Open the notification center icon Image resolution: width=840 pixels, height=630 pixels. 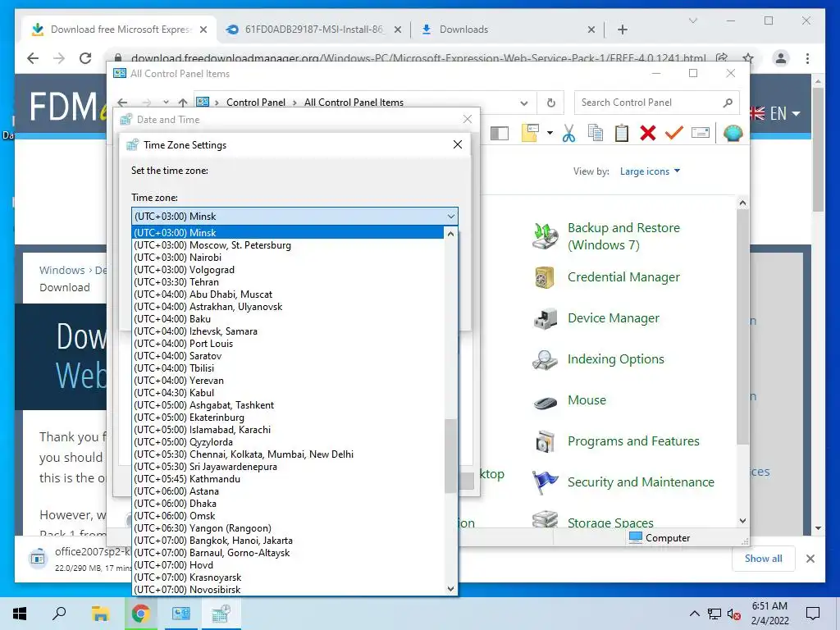click(813, 614)
